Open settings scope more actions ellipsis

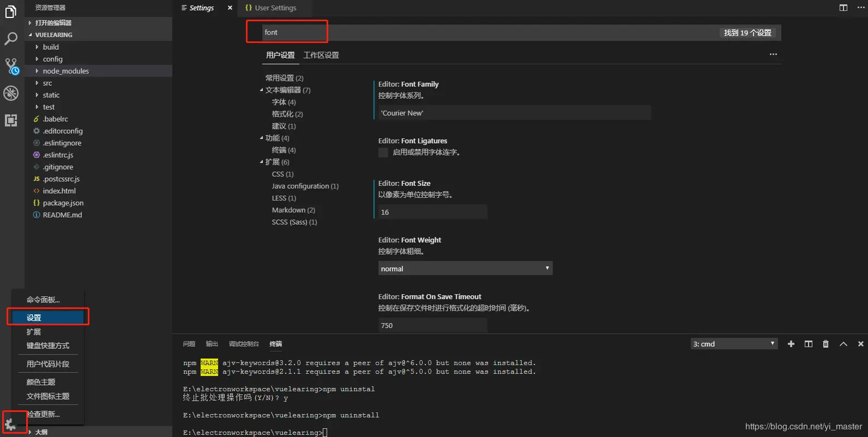[x=773, y=54]
